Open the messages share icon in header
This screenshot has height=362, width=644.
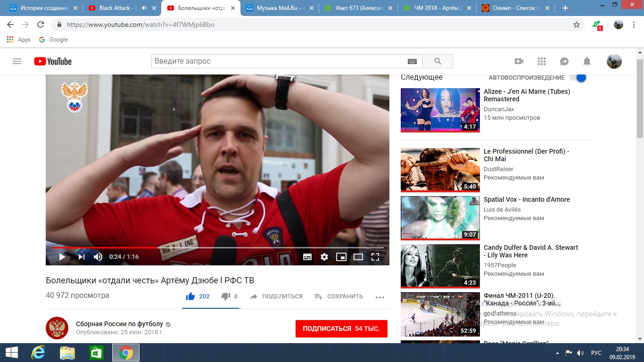click(x=564, y=61)
